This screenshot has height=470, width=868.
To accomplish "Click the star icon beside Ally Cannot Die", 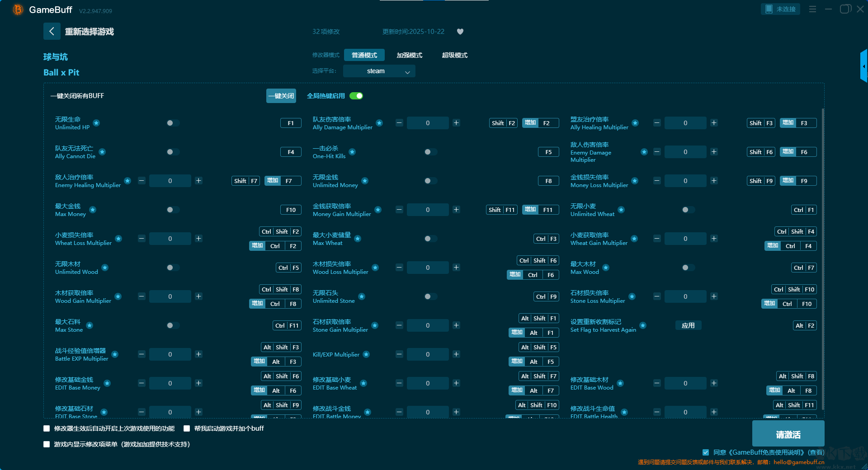I will click(102, 152).
